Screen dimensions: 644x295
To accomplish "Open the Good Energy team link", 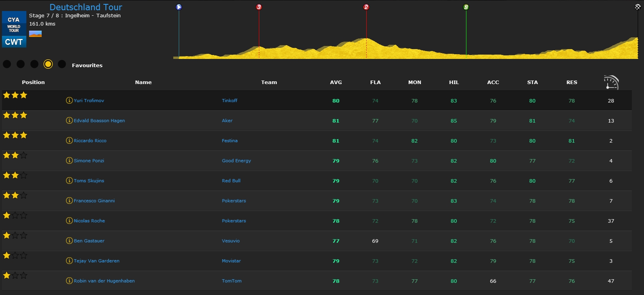I will 236,161.
